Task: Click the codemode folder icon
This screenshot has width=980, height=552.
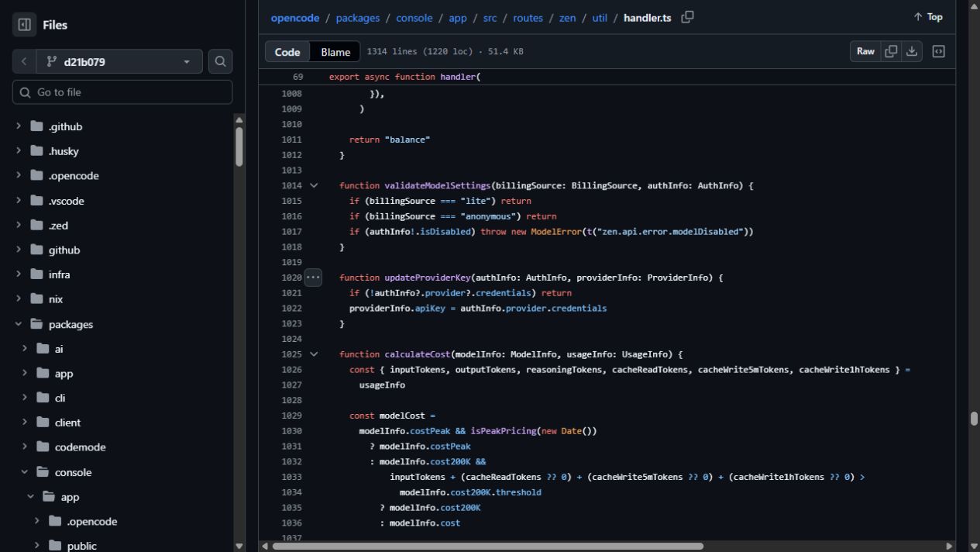Action: [x=43, y=447]
